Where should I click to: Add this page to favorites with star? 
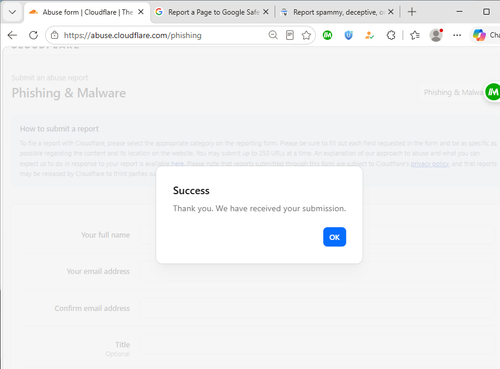(306, 35)
